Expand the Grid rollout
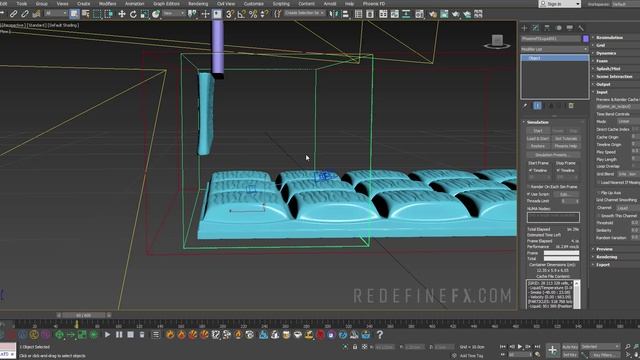Viewport: 640px width, 360px height. (600, 45)
